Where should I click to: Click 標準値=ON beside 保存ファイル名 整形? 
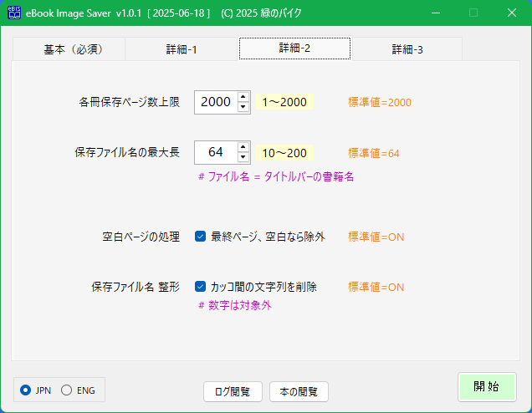coord(376,287)
